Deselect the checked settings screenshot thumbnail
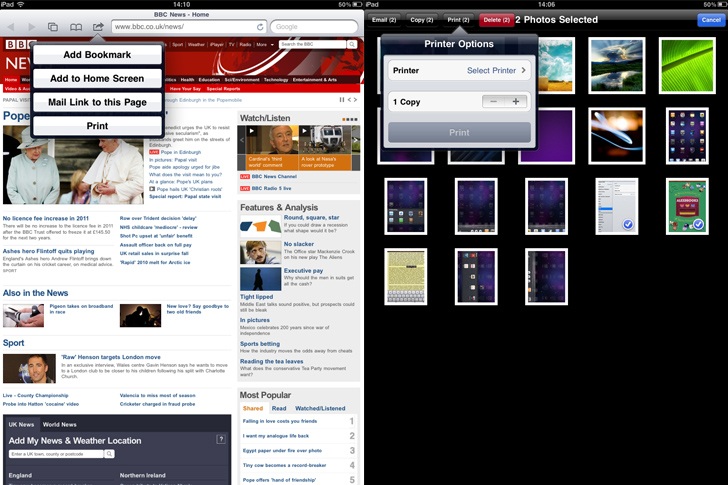728x485 pixels. pyautogui.click(x=617, y=206)
